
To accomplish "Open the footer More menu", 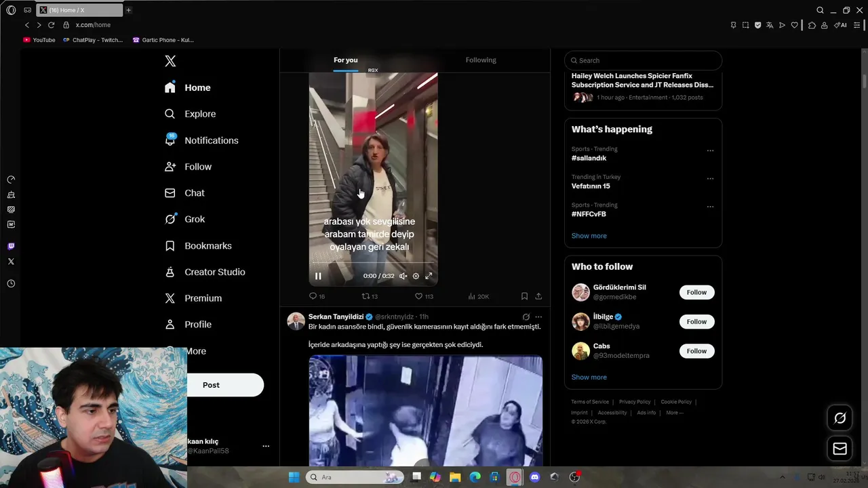I will 675,413.
